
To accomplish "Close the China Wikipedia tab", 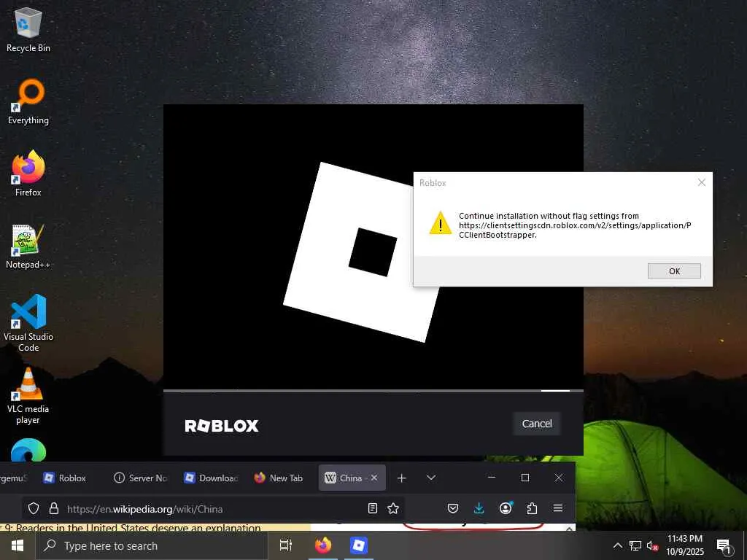I will pyautogui.click(x=374, y=478).
